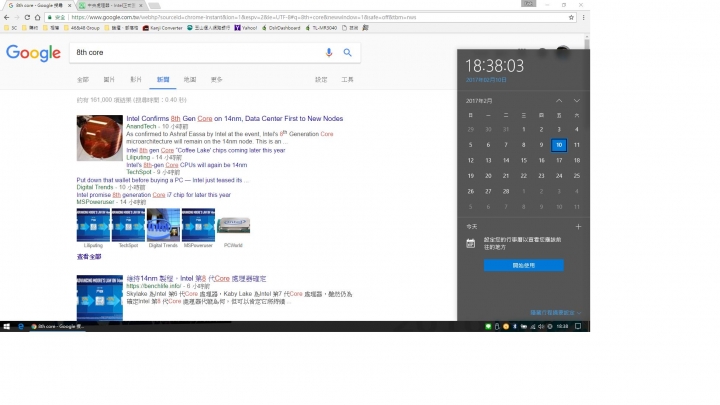The height and width of the screenshot is (405, 720).
Task: Launch Edge from the taskbar
Action: tap(21, 326)
